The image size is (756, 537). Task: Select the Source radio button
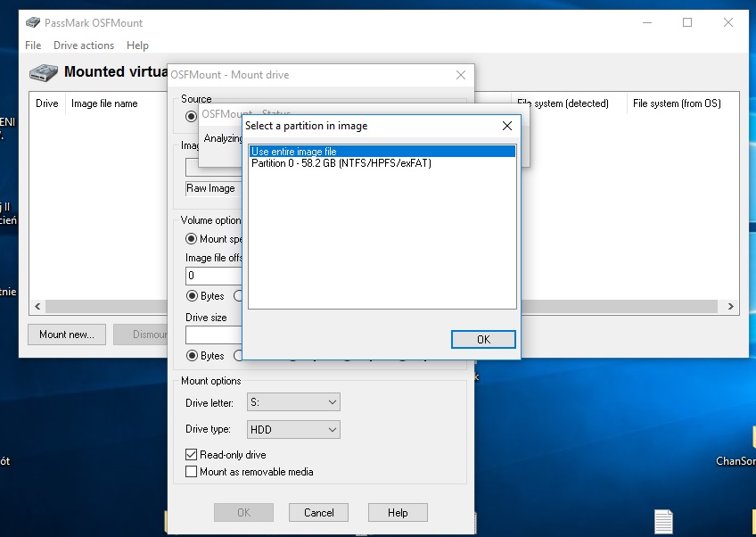191,116
